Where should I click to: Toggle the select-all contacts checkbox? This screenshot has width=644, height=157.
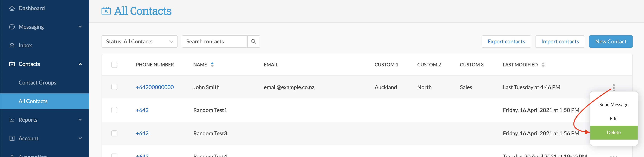[x=114, y=65]
